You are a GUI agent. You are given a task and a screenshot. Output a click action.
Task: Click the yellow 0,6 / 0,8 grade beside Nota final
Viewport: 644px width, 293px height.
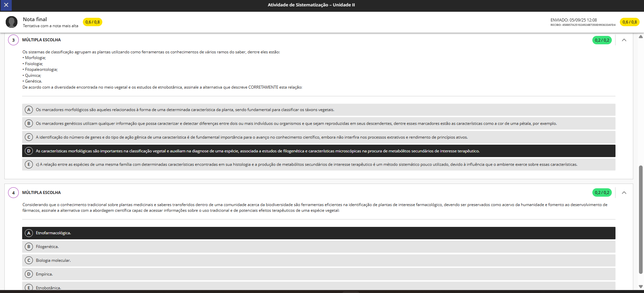pos(93,22)
